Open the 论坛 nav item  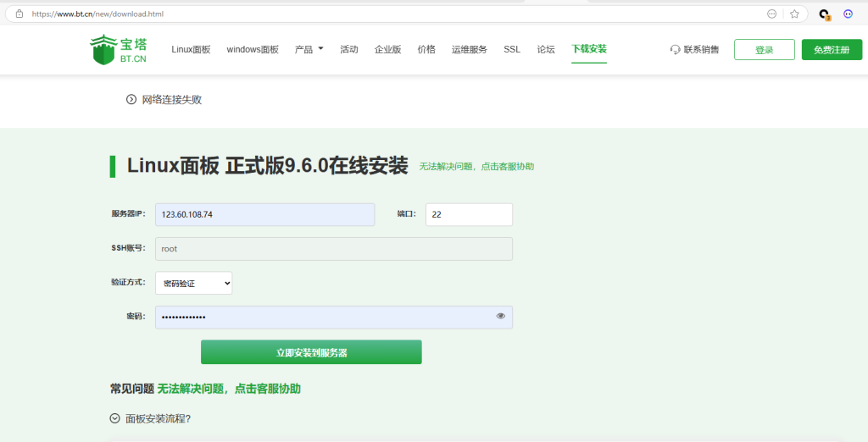546,49
